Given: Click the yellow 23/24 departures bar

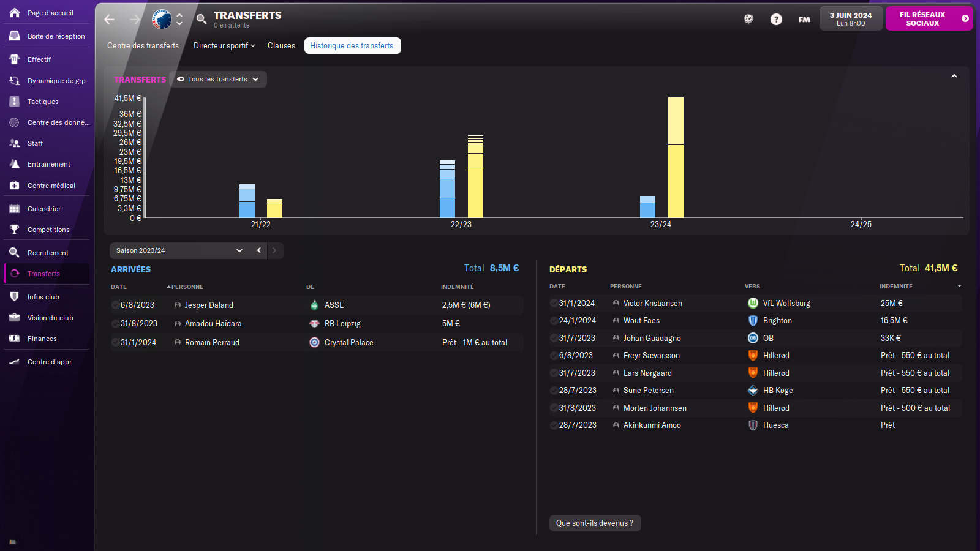Looking at the screenshot, I should tap(676, 157).
